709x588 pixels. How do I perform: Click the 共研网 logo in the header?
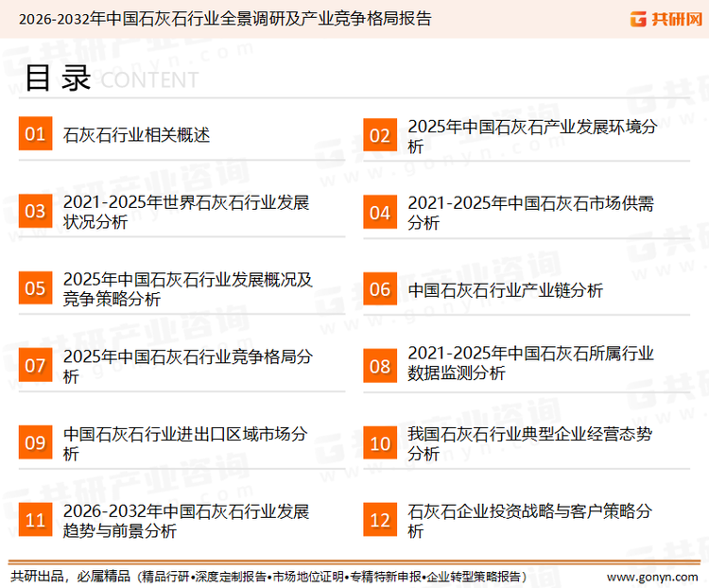(666, 19)
